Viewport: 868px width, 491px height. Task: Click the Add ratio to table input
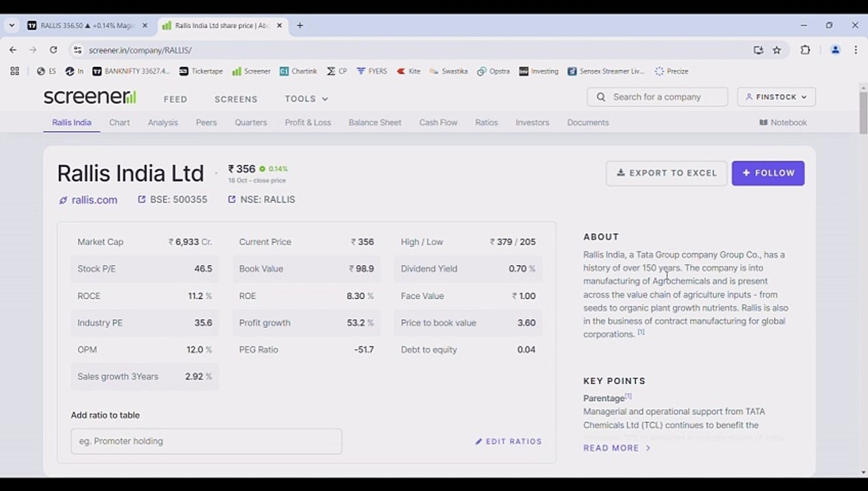point(206,441)
